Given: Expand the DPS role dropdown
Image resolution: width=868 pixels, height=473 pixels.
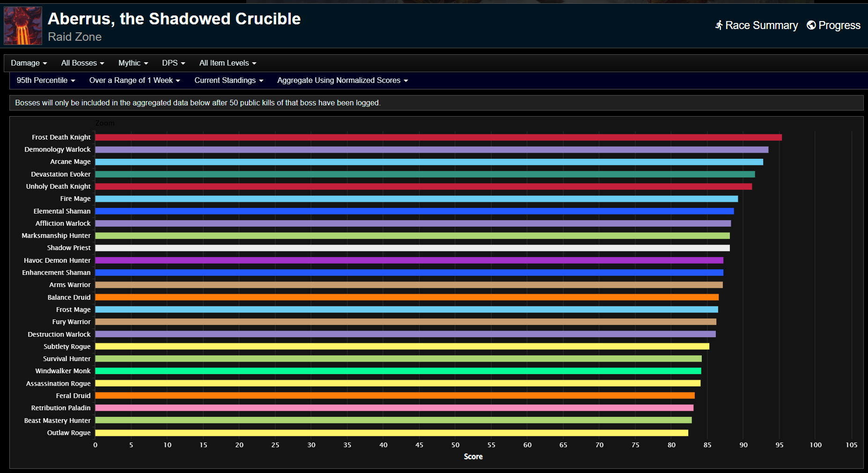Looking at the screenshot, I should tap(174, 63).
